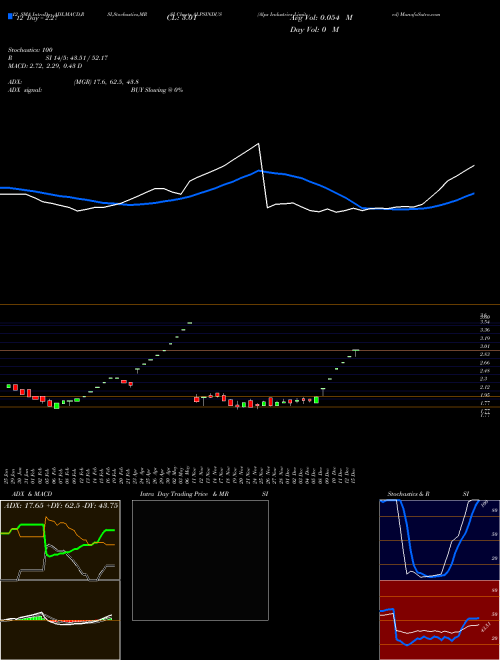Click the empty intraday trading price chart box
Screen dimensions: 500x660
200,560
